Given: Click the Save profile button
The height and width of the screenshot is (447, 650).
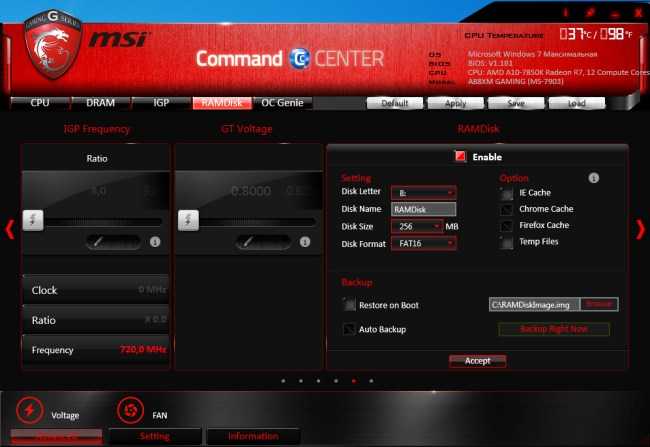Looking at the screenshot, I should [x=516, y=103].
